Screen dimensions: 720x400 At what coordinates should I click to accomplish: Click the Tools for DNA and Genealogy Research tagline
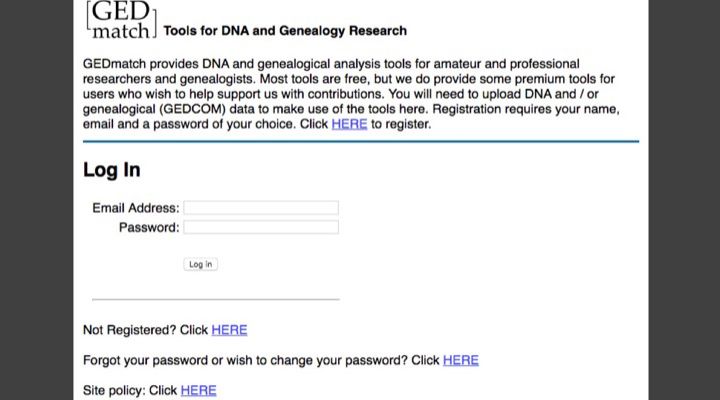click(284, 31)
